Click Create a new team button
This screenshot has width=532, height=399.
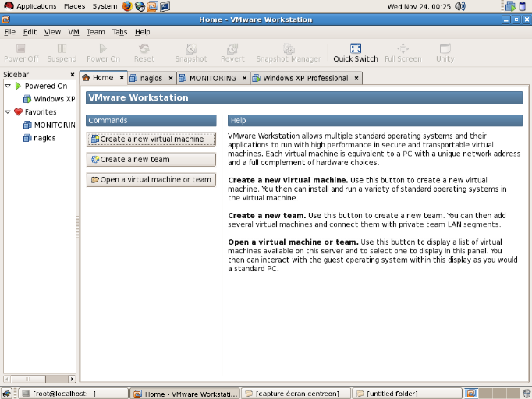(151, 159)
